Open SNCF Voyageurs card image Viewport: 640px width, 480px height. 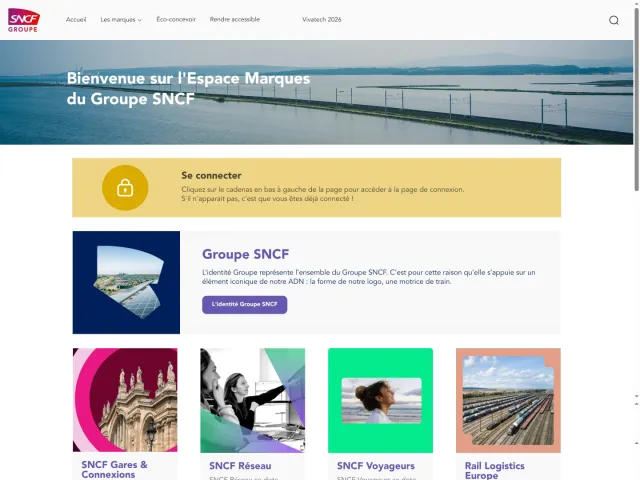tap(380, 400)
